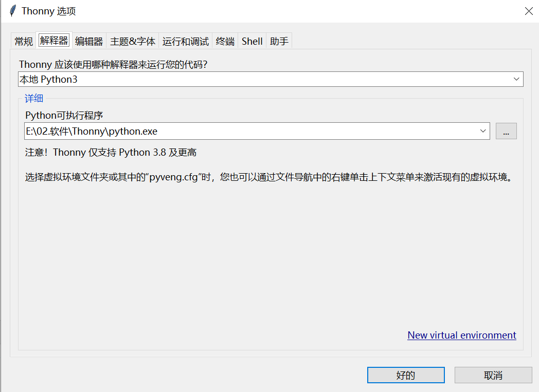Screen dimensions: 539x392
Task: Select the 助手 tab
Action: coord(279,41)
